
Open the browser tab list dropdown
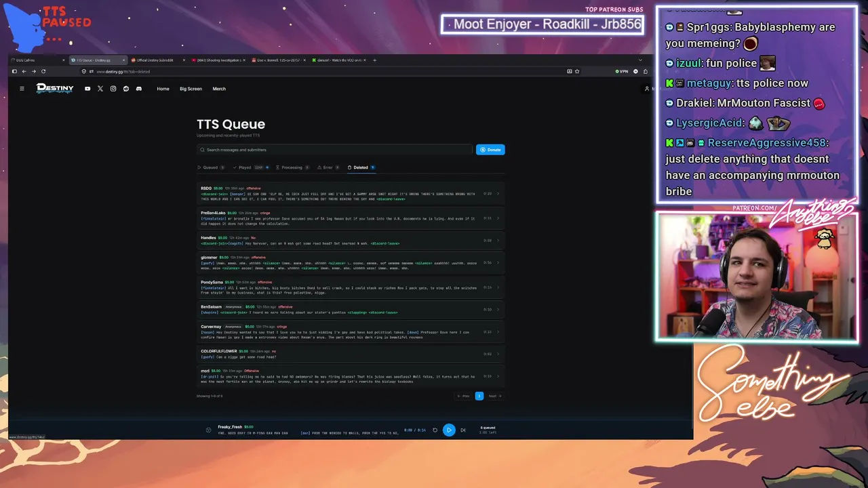coord(640,60)
